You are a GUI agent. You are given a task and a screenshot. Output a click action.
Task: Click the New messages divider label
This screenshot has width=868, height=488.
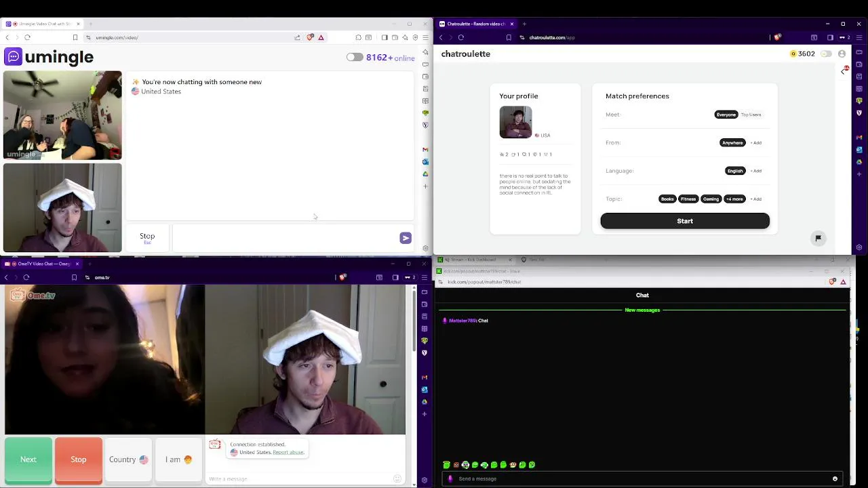[x=642, y=310]
